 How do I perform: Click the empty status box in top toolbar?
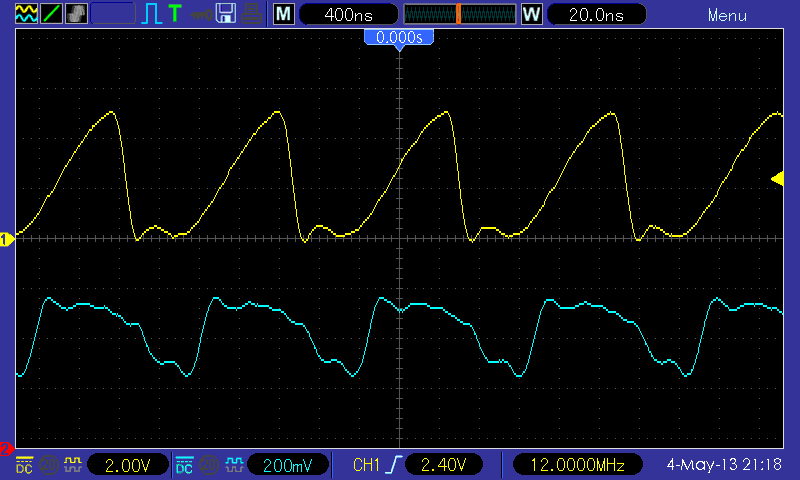click(x=113, y=14)
